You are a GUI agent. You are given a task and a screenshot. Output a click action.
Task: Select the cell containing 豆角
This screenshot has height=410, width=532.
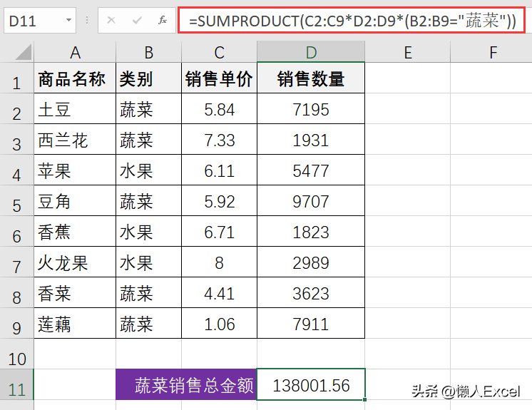click(75, 201)
